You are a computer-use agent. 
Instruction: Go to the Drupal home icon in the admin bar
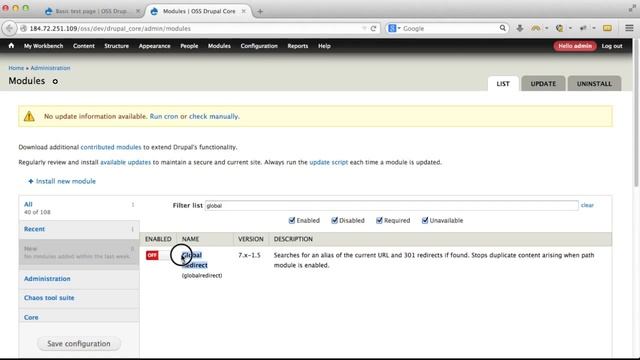pos(11,46)
